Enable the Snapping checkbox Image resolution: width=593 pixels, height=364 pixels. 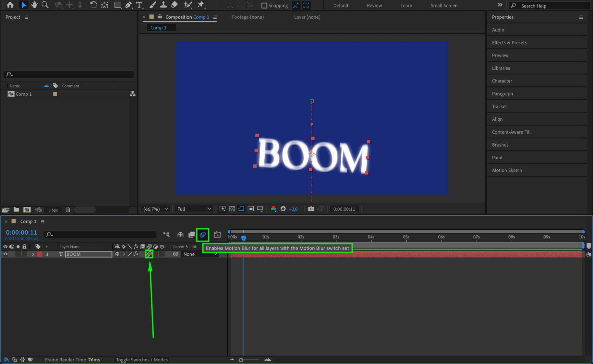(x=264, y=5)
